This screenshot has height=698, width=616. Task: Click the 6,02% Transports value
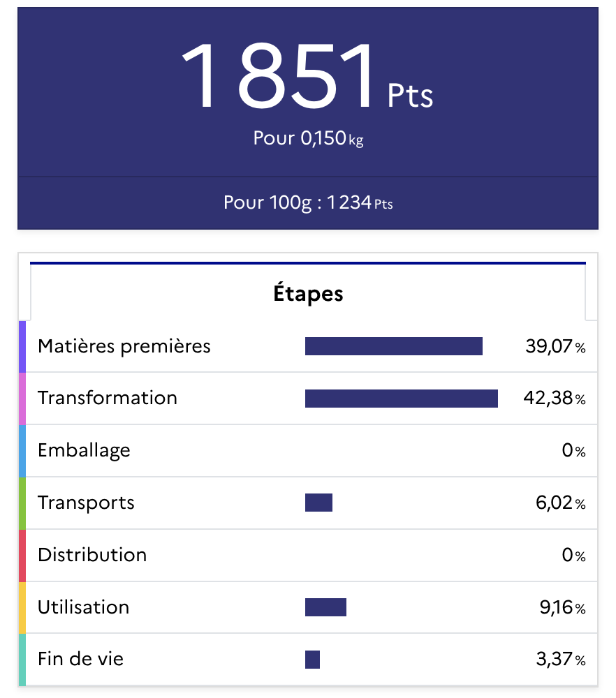561,503
